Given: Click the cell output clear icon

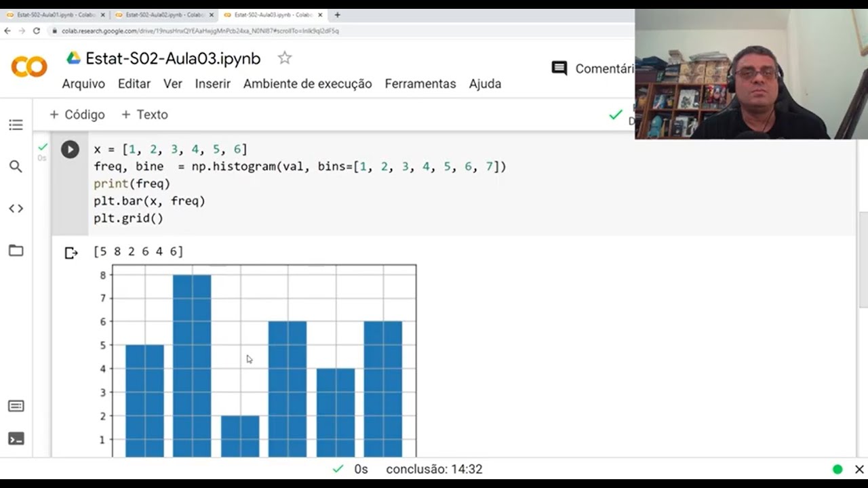Looking at the screenshot, I should point(71,253).
